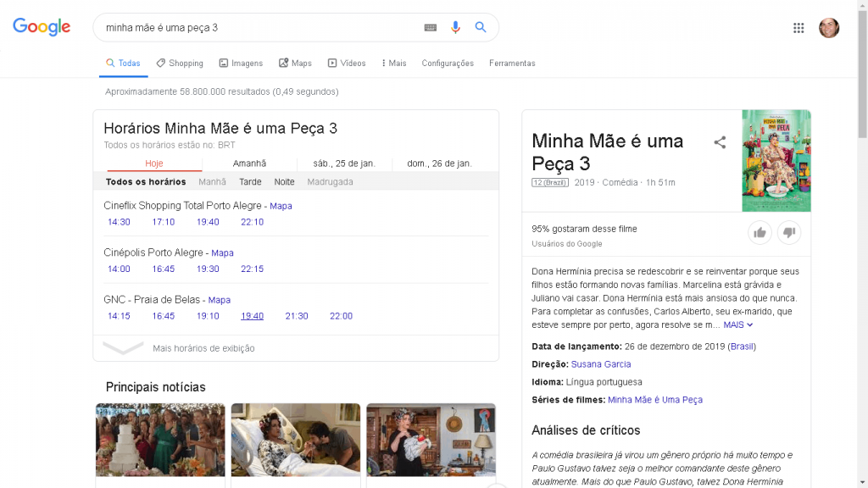Click the Principais notícias heading
The image size is (868, 488).
[156, 386]
